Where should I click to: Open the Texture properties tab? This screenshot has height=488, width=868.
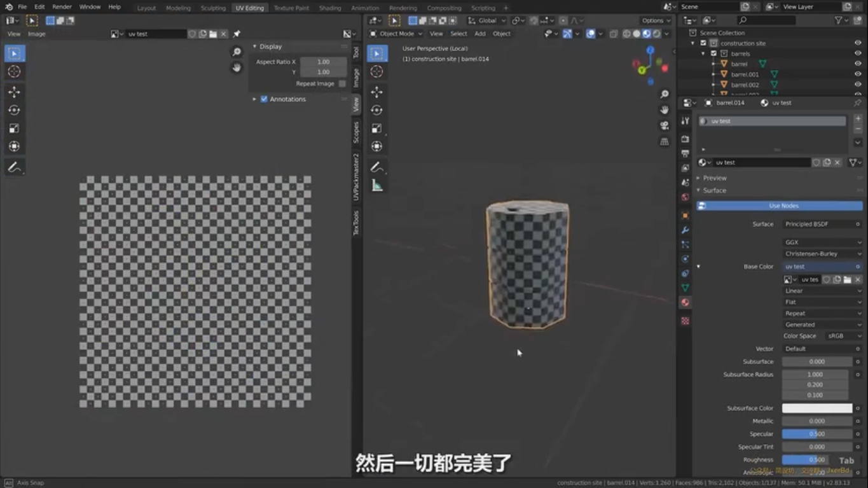pos(685,321)
